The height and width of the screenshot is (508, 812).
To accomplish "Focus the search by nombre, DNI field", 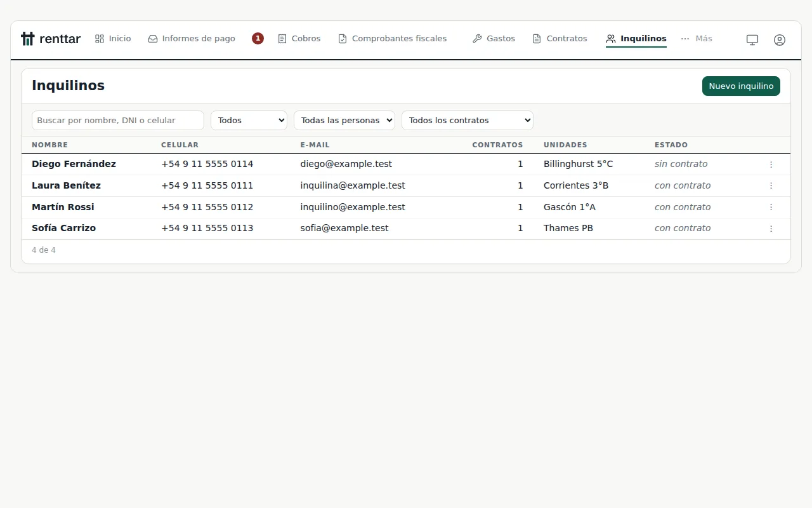I will pos(118,120).
